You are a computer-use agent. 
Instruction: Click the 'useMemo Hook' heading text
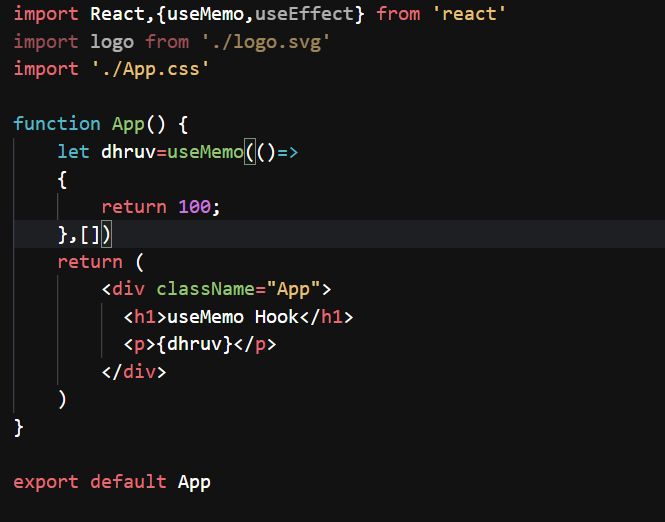(233, 317)
